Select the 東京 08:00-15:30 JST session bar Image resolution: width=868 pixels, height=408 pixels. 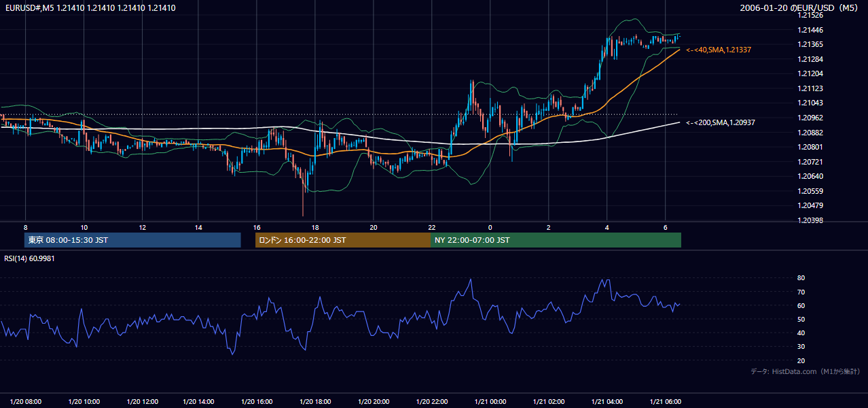[x=132, y=240]
